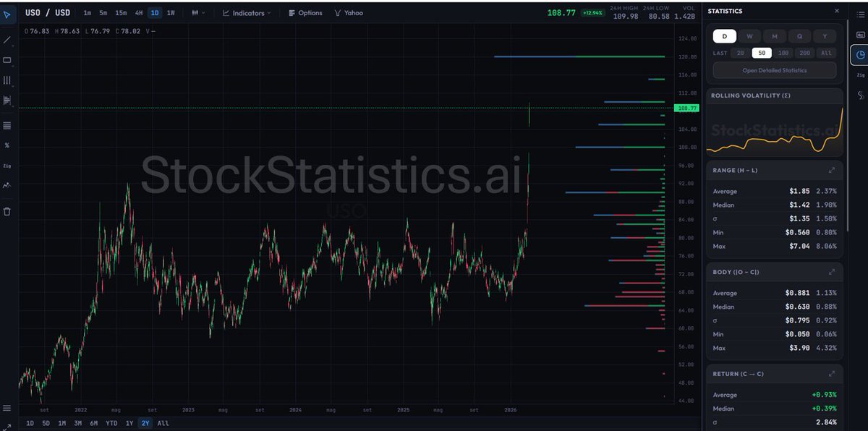Set chart range to 1D

point(30,423)
